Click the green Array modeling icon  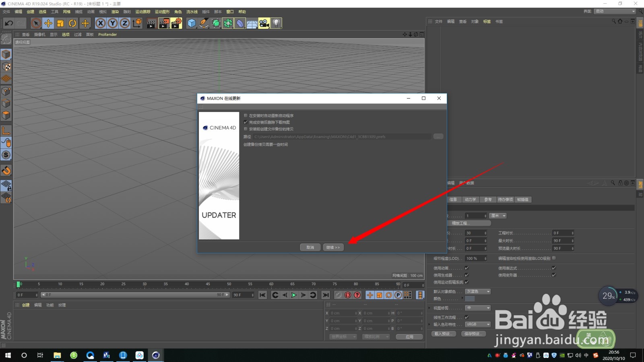point(228,23)
